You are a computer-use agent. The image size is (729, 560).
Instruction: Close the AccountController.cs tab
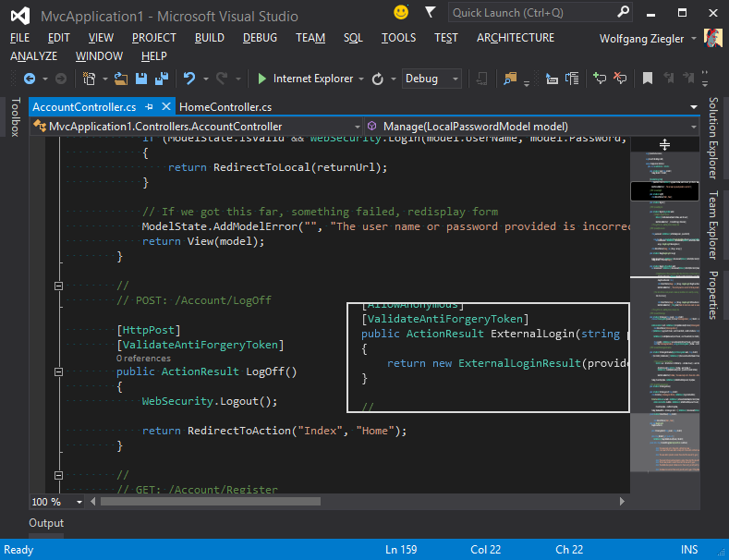point(166,106)
